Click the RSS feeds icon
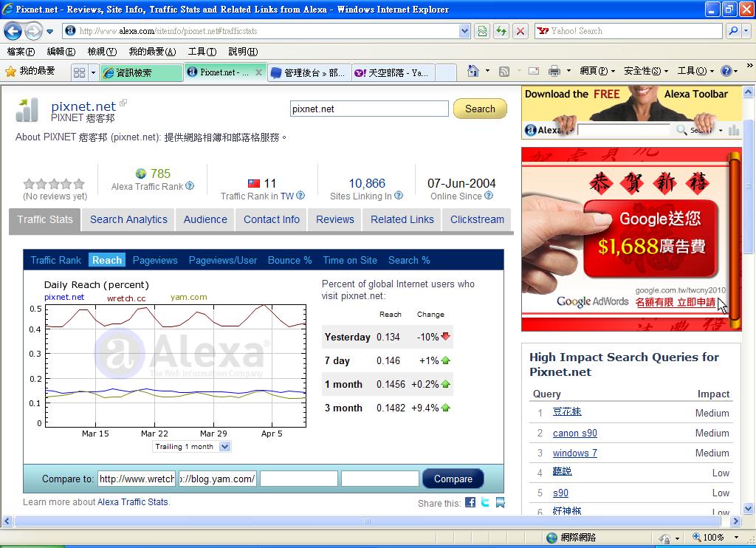 pos(504,72)
